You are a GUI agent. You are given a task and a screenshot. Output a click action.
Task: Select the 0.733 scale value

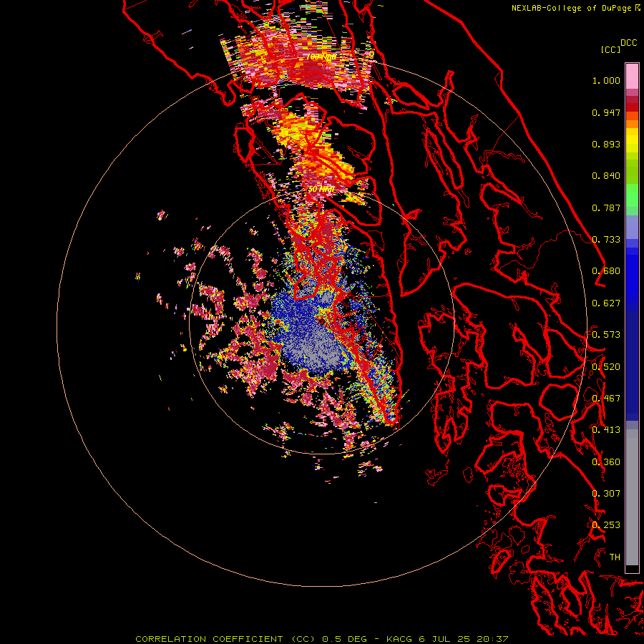pyautogui.click(x=606, y=240)
